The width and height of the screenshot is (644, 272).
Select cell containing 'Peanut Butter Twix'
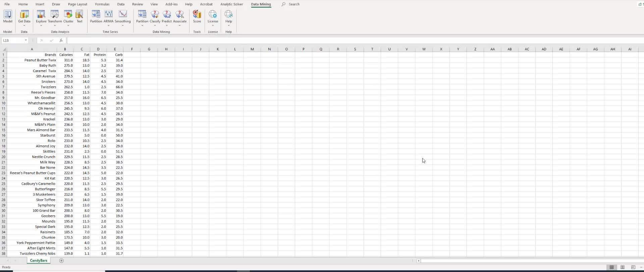point(32,60)
